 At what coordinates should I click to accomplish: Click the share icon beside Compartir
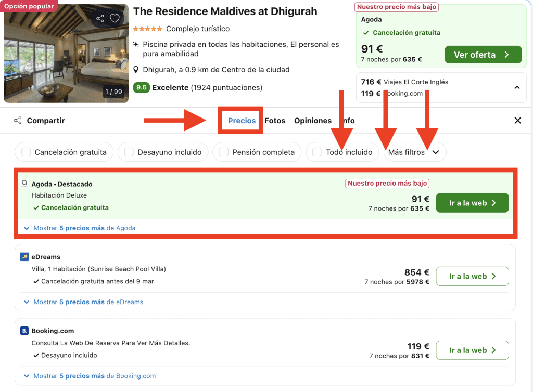tap(18, 121)
